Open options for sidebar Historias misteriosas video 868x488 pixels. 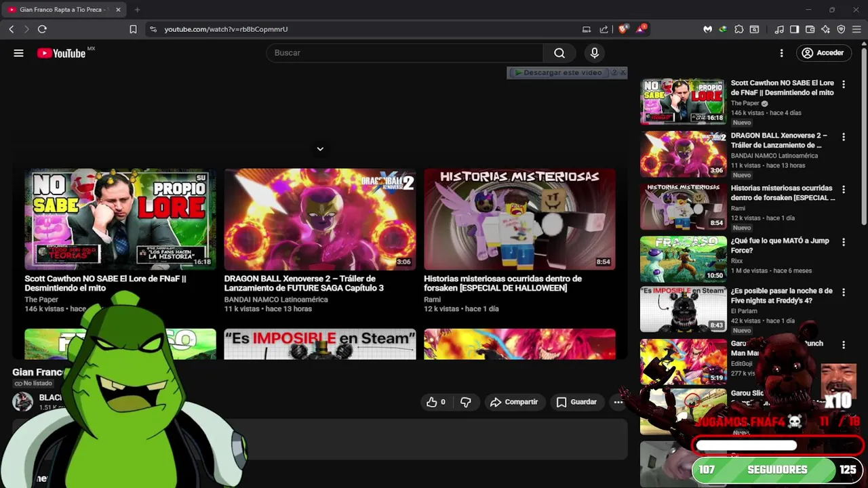point(844,190)
